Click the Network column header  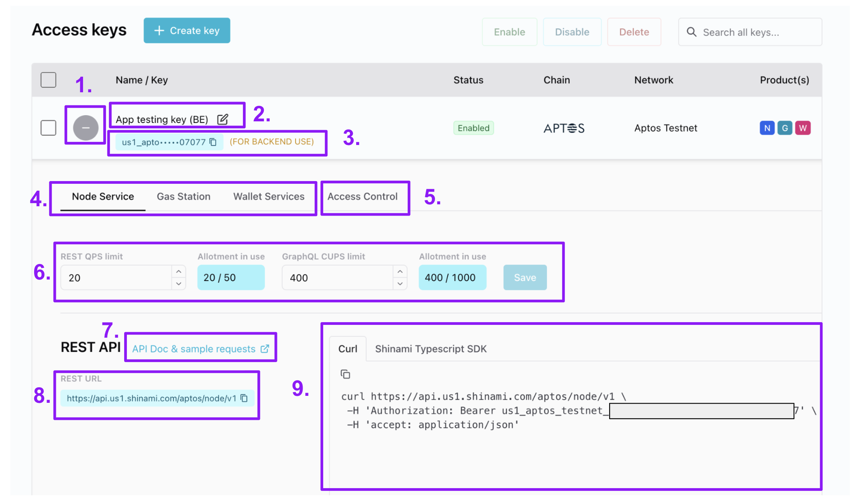[x=654, y=80]
